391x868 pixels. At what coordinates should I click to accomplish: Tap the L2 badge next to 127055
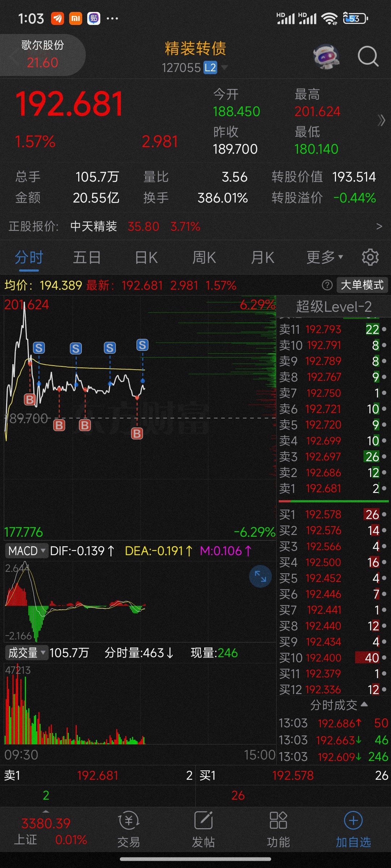coord(210,68)
